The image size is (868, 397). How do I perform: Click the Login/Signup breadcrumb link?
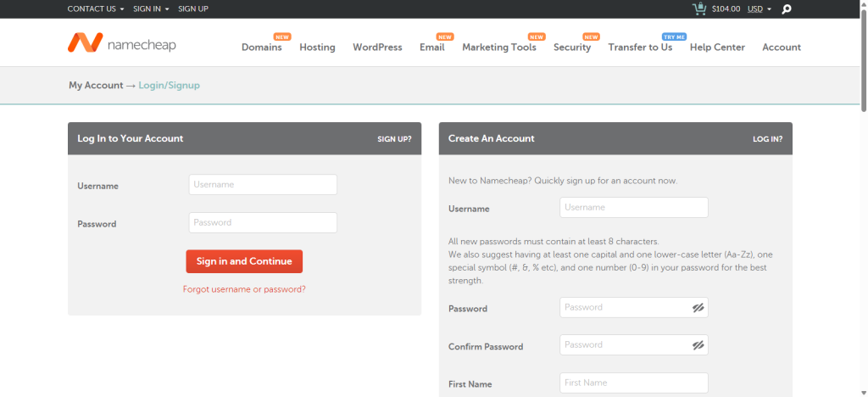(169, 86)
